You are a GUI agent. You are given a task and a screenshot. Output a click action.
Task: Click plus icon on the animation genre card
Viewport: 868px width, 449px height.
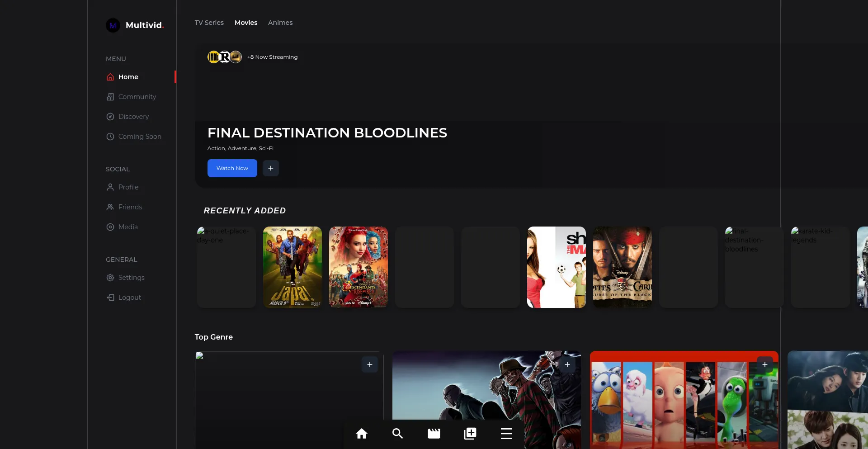764,364
